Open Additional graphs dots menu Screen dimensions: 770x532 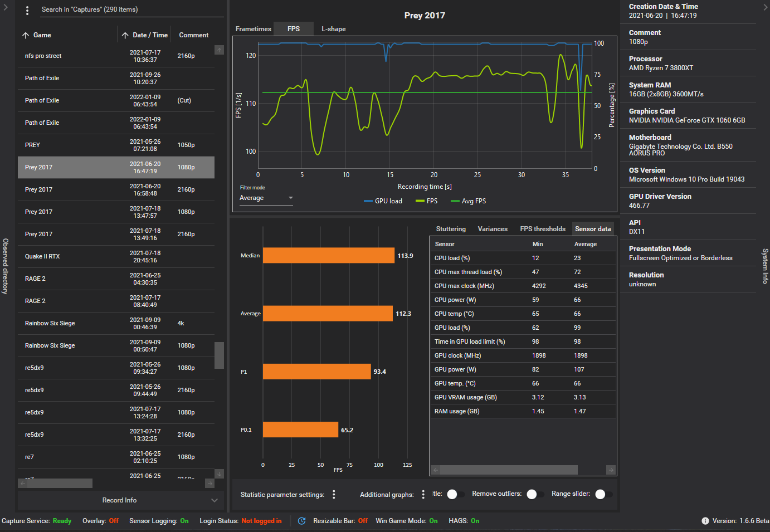[423, 494]
